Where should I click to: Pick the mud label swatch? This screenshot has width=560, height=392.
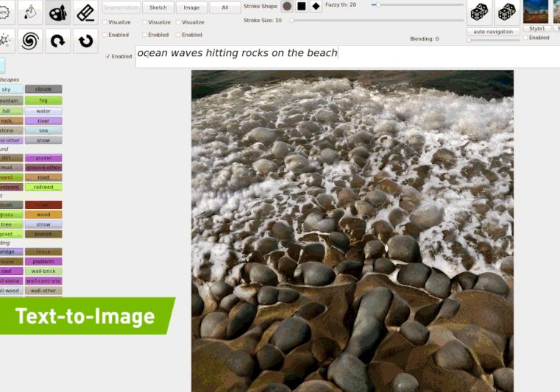click(x=11, y=168)
